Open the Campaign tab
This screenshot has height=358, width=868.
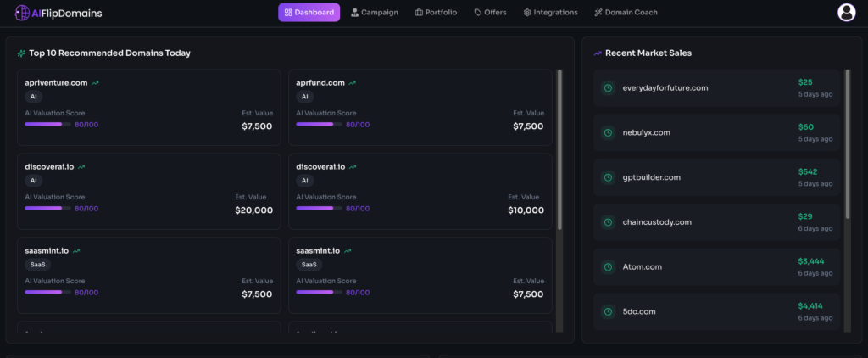point(374,12)
